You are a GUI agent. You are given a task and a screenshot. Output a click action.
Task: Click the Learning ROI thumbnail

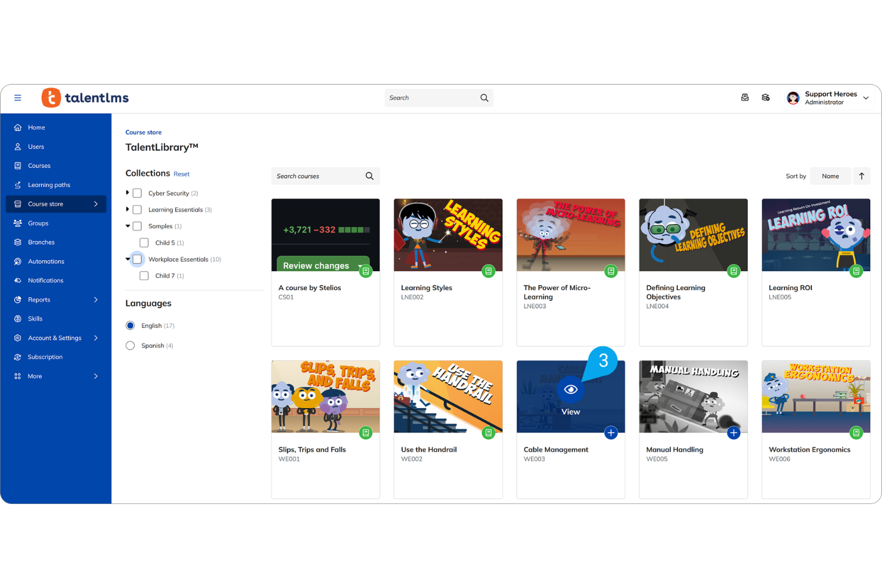pyautogui.click(x=816, y=235)
